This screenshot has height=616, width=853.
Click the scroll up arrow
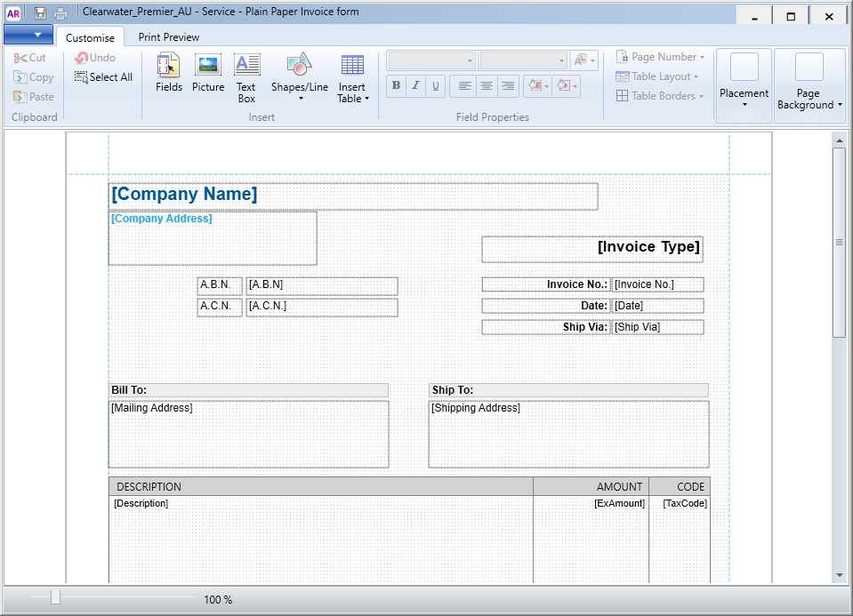[839, 140]
